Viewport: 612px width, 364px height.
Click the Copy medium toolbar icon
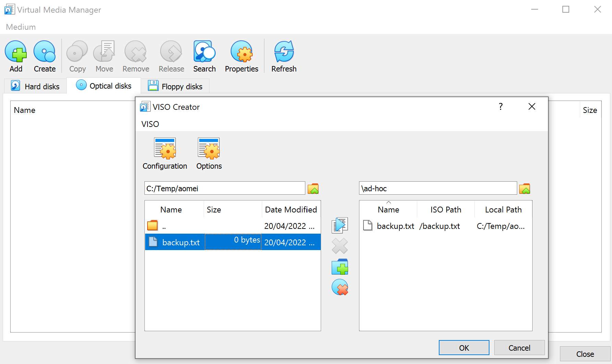click(x=77, y=51)
